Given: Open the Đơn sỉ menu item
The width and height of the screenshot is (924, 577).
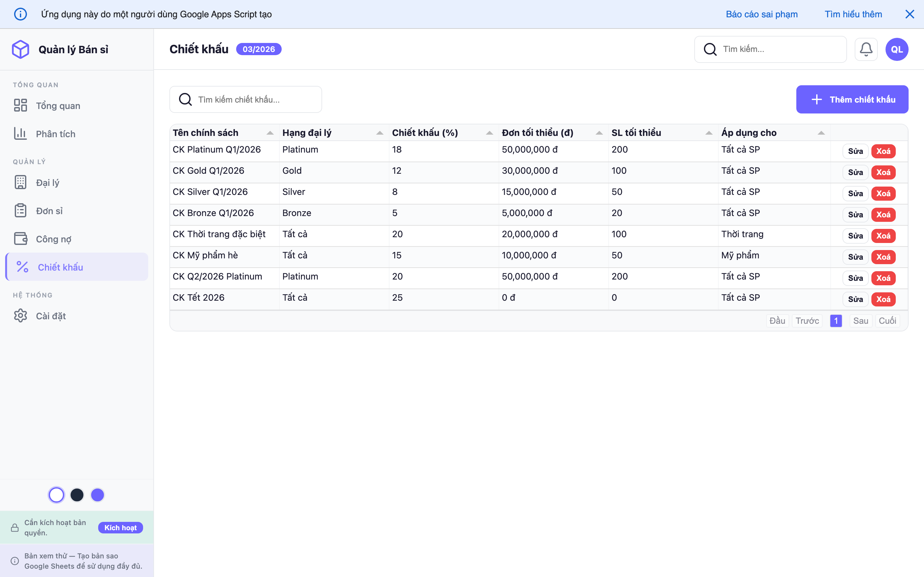Looking at the screenshot, I should click(49, 211).
